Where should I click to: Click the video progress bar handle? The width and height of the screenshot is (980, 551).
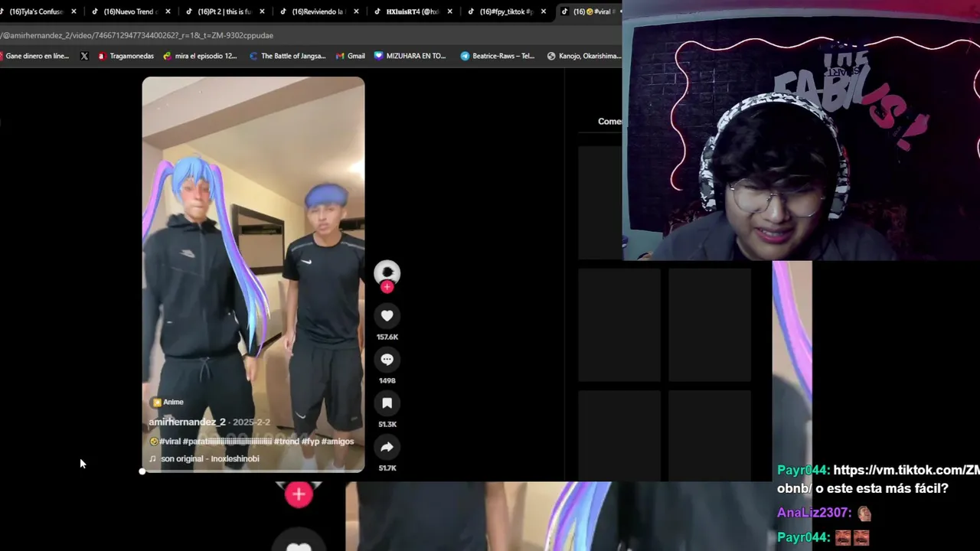tap(142, 471)
